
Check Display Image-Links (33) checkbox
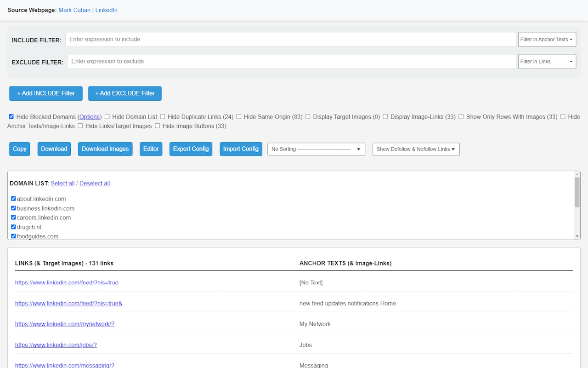pos(385,117)
